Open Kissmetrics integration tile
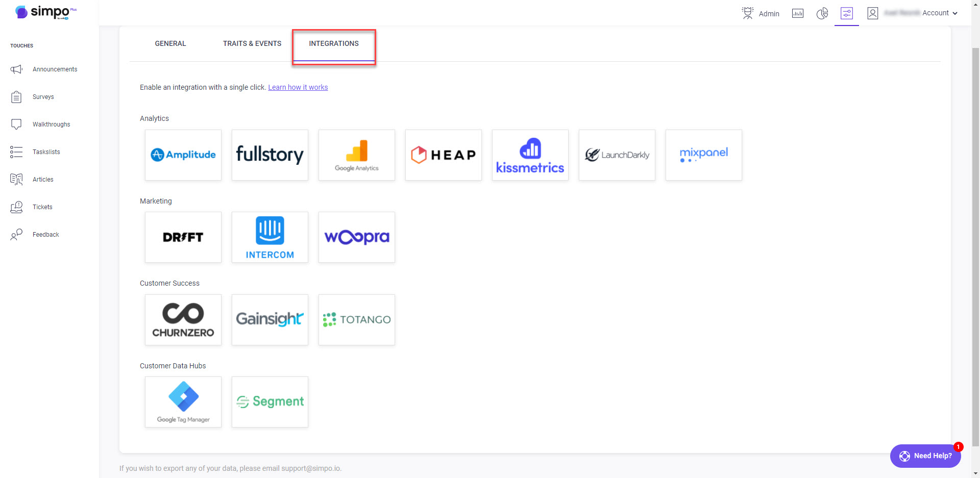The image size is (980, 478). pyautogui.click(x=530, y=155)
